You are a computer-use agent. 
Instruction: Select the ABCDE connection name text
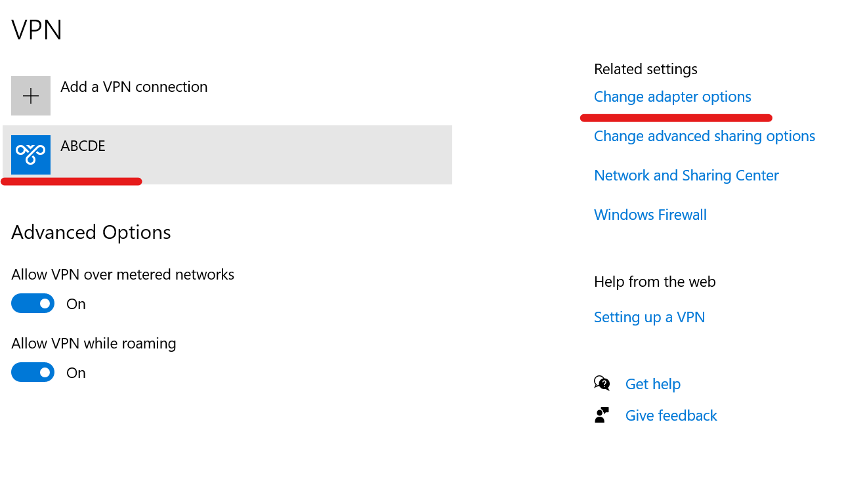coord(83,146)
